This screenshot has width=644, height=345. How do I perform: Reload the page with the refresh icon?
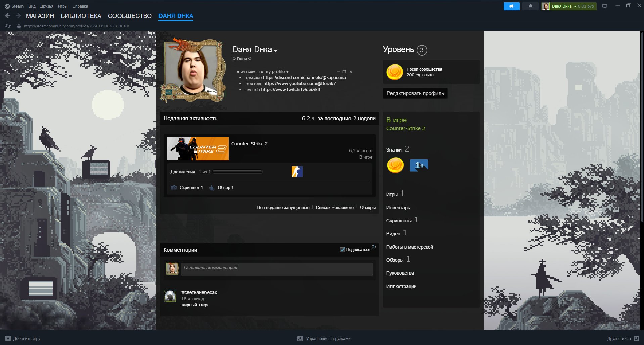(x=8, y=26)
